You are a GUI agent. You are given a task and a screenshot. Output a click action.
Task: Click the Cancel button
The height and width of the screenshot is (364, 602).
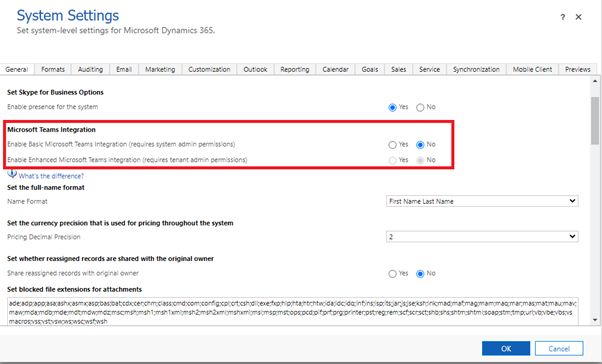pyautogui.click(x=559, y=349)
